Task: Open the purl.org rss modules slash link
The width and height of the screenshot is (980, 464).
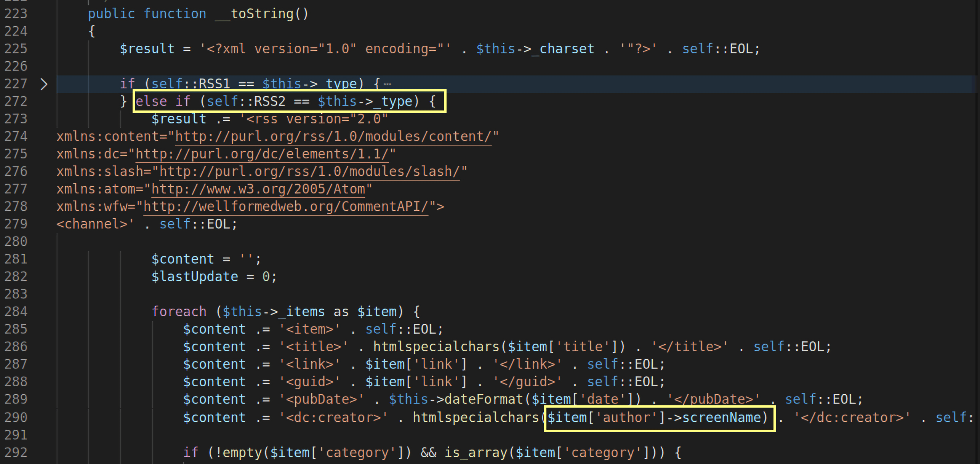Action: point(309,171)
